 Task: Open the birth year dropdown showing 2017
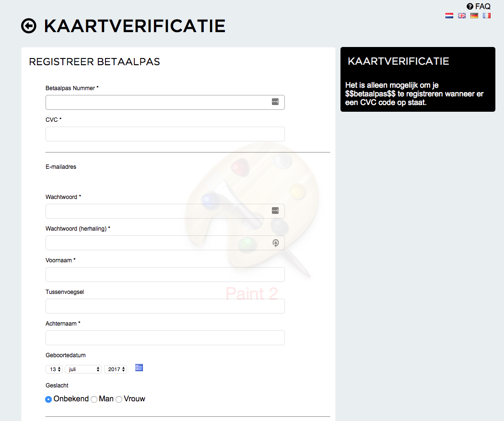pos(115,369)
